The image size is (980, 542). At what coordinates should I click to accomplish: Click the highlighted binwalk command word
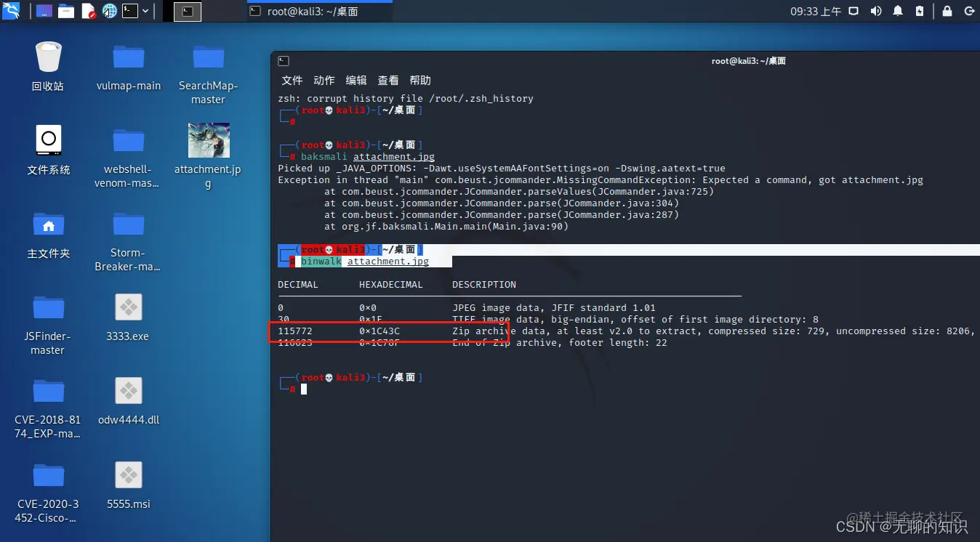point(321,261)
